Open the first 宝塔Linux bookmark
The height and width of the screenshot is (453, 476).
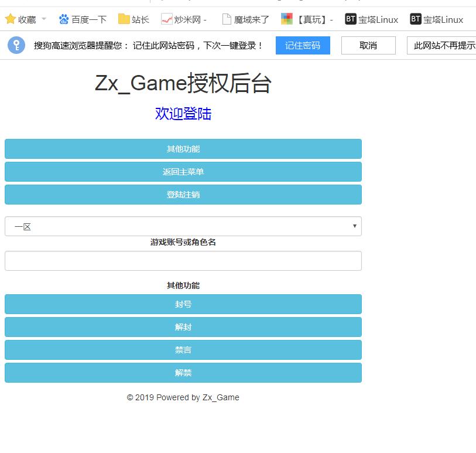pos(371,19)
